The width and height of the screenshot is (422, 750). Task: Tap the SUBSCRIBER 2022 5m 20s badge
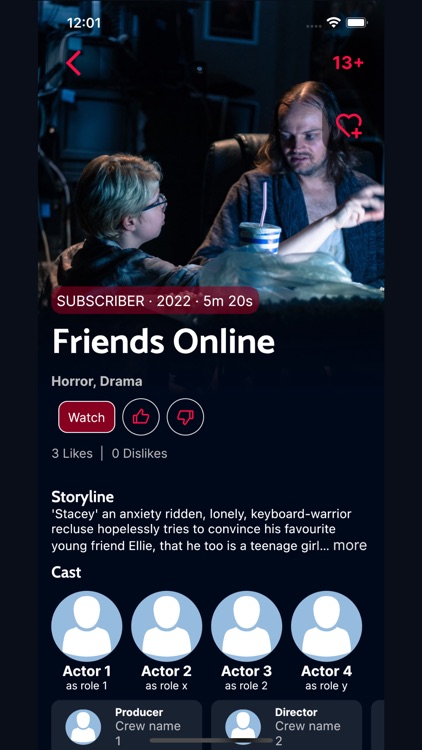point(155,301)
